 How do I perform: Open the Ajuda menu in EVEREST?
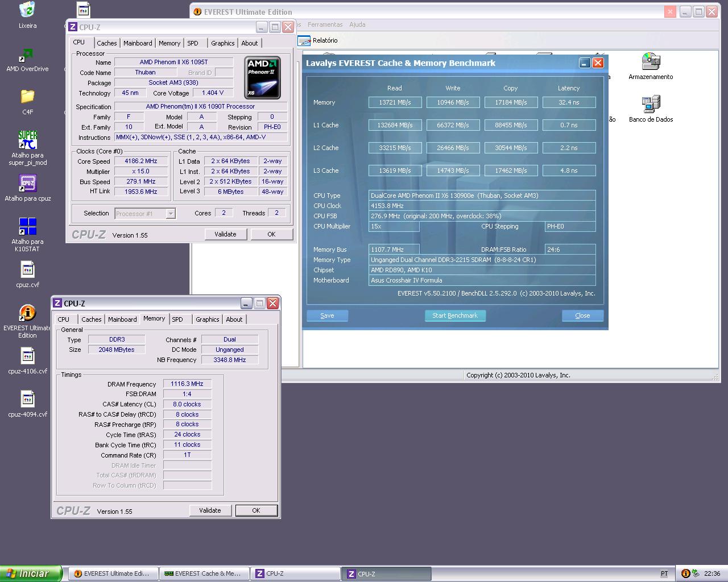[x=357, y=24]
